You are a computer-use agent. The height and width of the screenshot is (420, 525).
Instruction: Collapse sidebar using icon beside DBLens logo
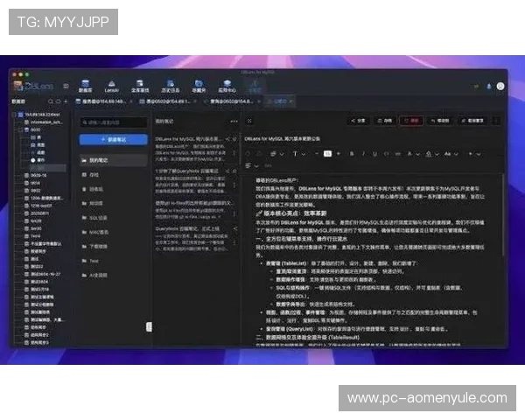pyautogui.click(x=66, y=87)
